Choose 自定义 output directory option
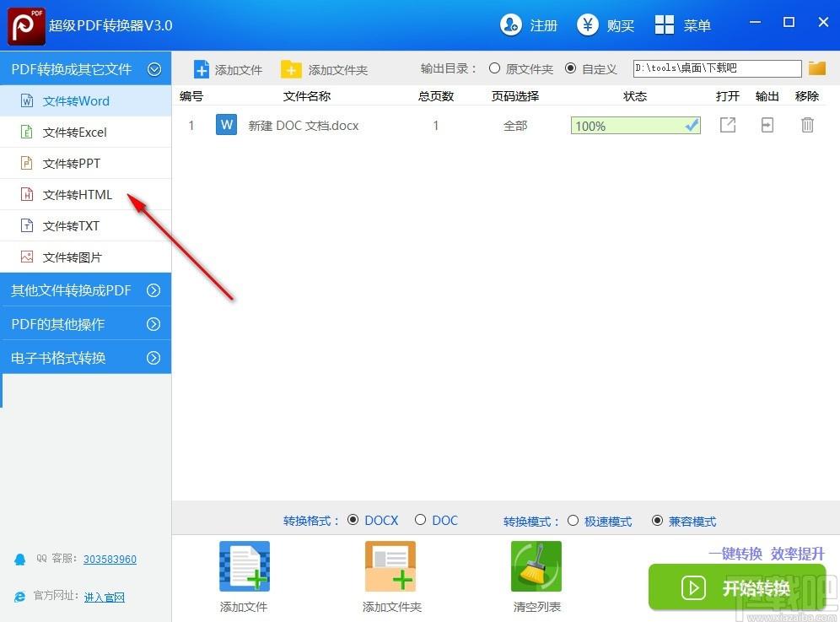840x622 pixels. (x=570, y=68)
